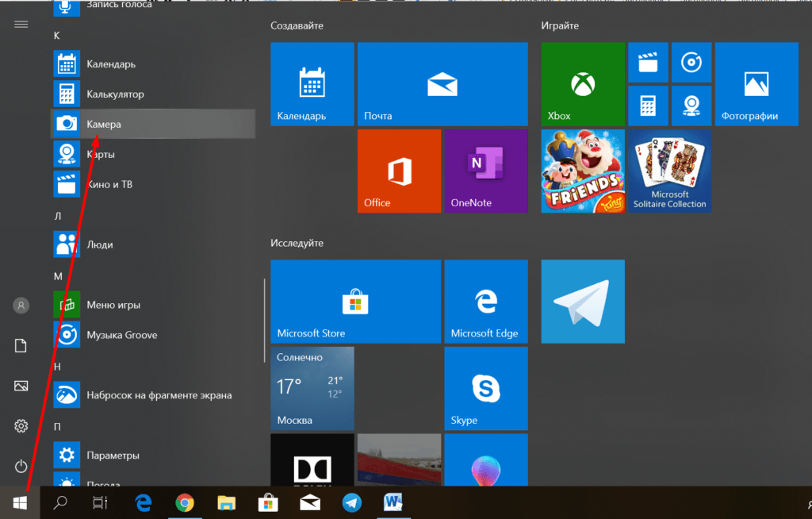The width and height of the screenshot is (812, 519).
Task: Open Word from the taskbar
Action: point(393,502)
